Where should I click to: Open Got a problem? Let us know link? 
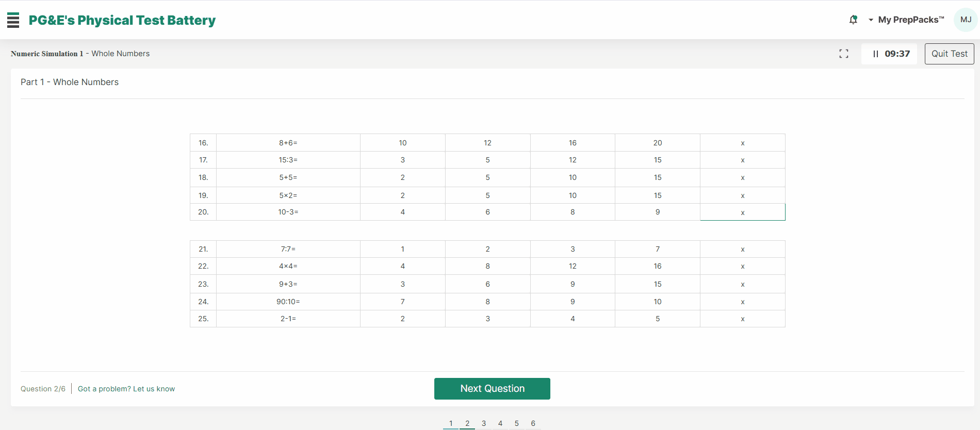[x=126, y=389]
